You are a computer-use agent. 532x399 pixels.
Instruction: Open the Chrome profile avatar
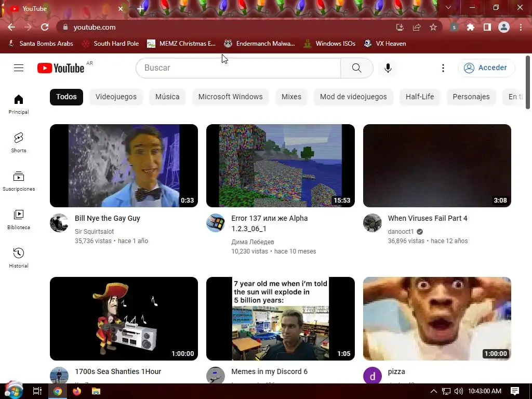pos(504,27)
